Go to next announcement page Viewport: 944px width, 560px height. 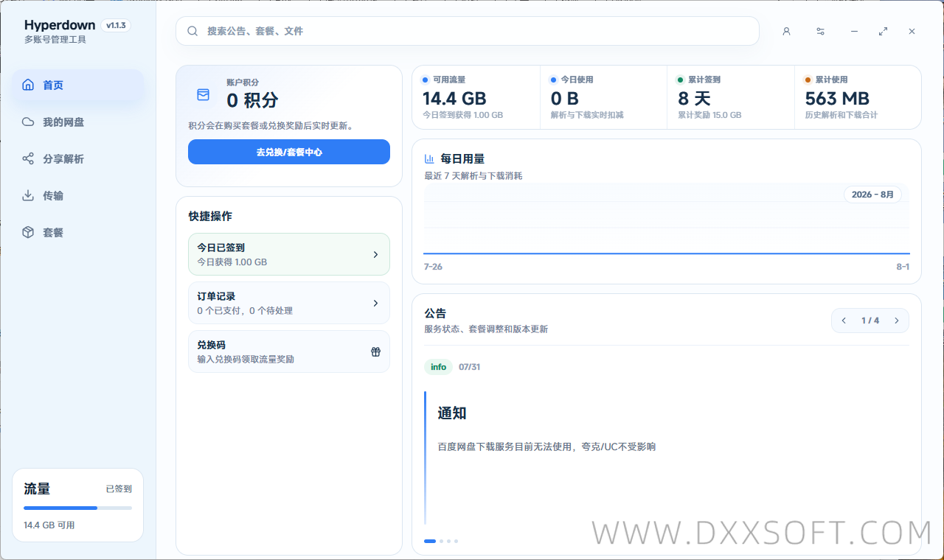tap(897, 321)
